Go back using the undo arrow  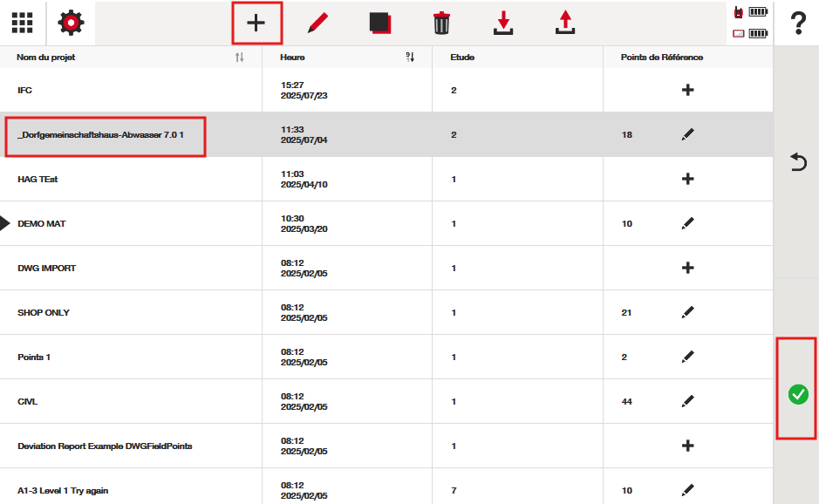click(797, 162)
